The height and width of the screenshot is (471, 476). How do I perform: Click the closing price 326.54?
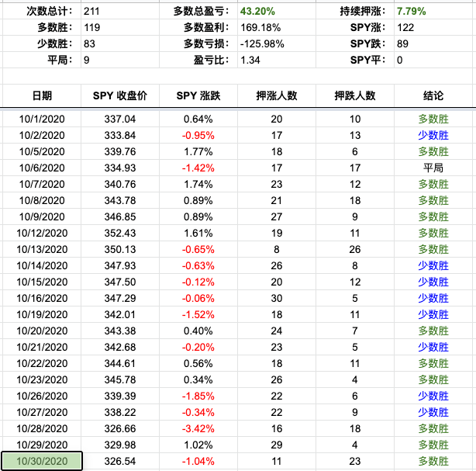coord(120,461)
